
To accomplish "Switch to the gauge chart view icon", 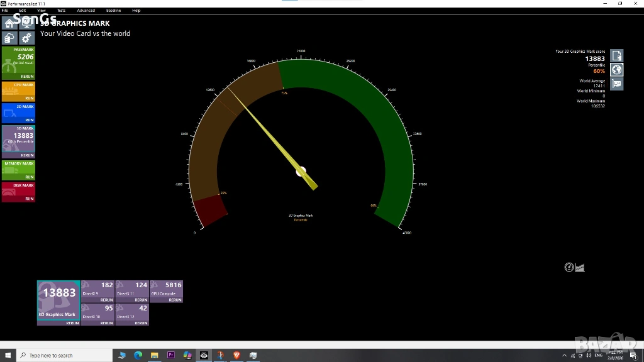I will pyautogui.click(x=569, y=268).
